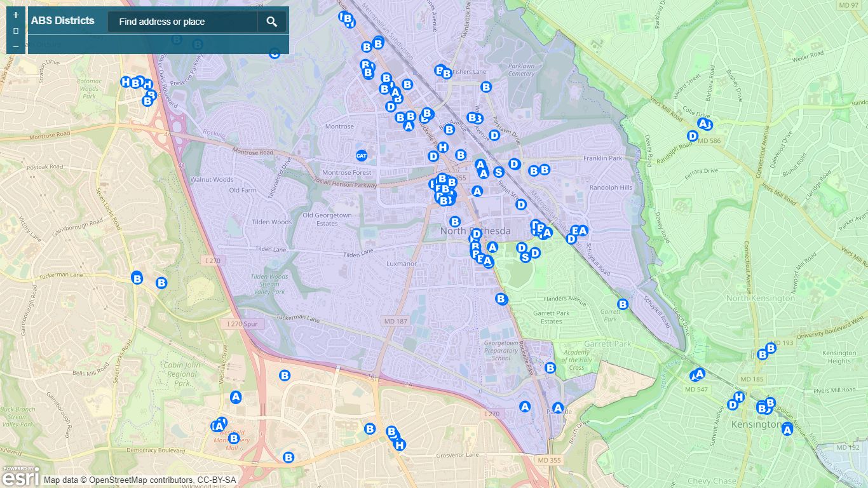Open the D marker on Parklawn Drive
This screenshot has width=868, height=488.
[494, 135]
